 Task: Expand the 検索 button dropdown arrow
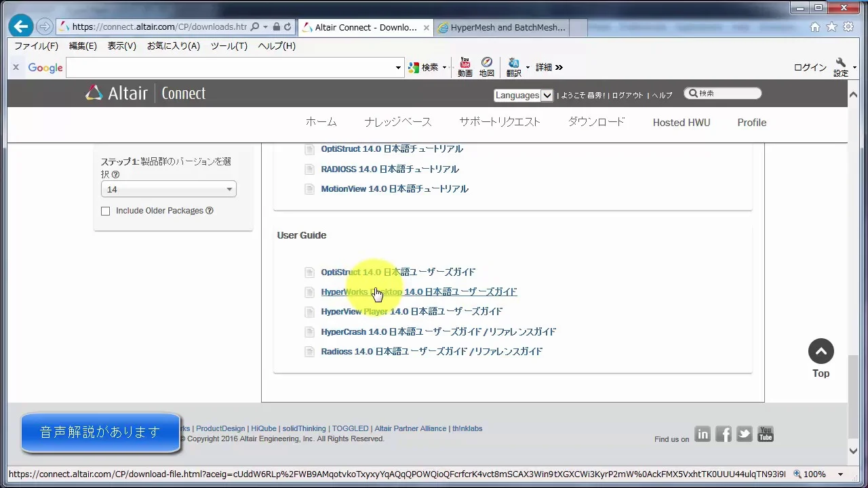tap(445, 68)
